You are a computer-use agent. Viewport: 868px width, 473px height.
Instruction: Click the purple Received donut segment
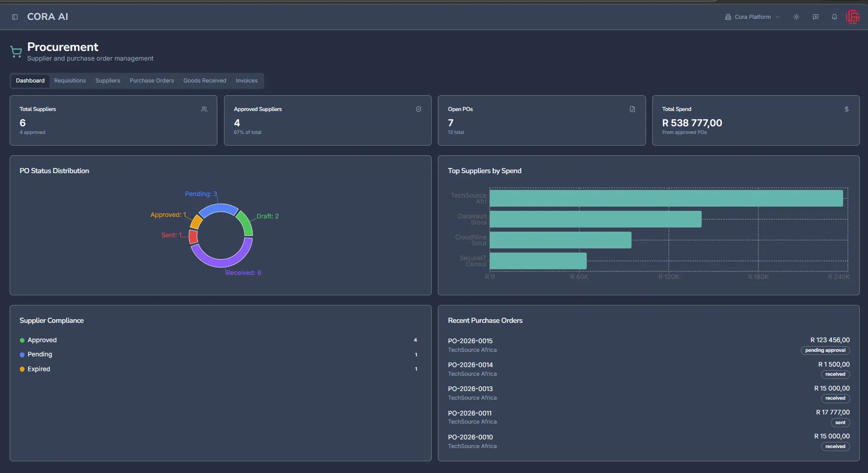225,261
